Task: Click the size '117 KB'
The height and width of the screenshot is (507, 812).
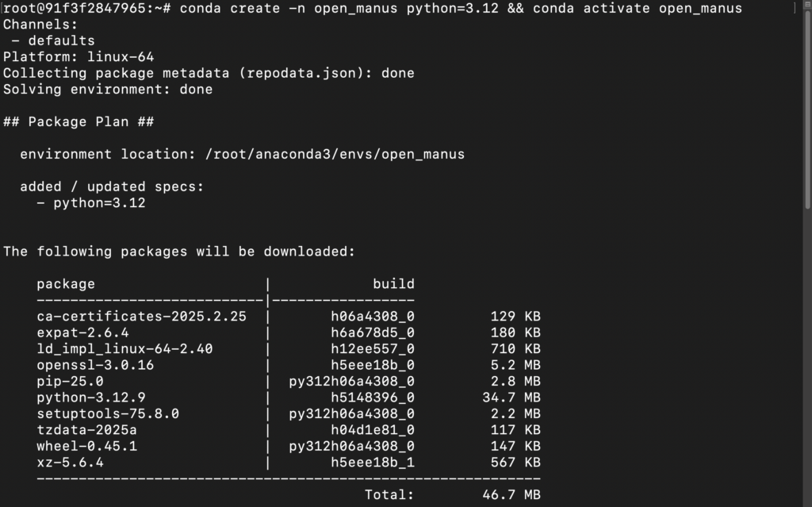Action: pos(515,430)
